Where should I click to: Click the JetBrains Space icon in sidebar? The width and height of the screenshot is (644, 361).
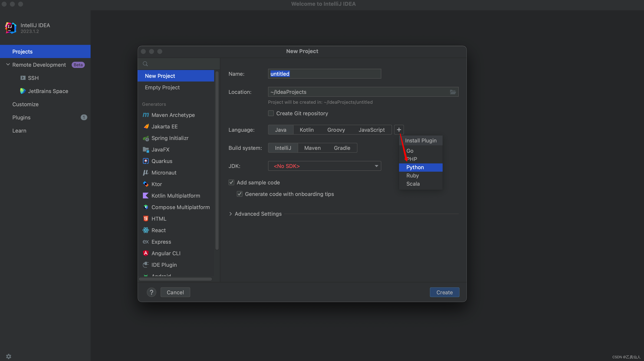(x=23, y=91)
